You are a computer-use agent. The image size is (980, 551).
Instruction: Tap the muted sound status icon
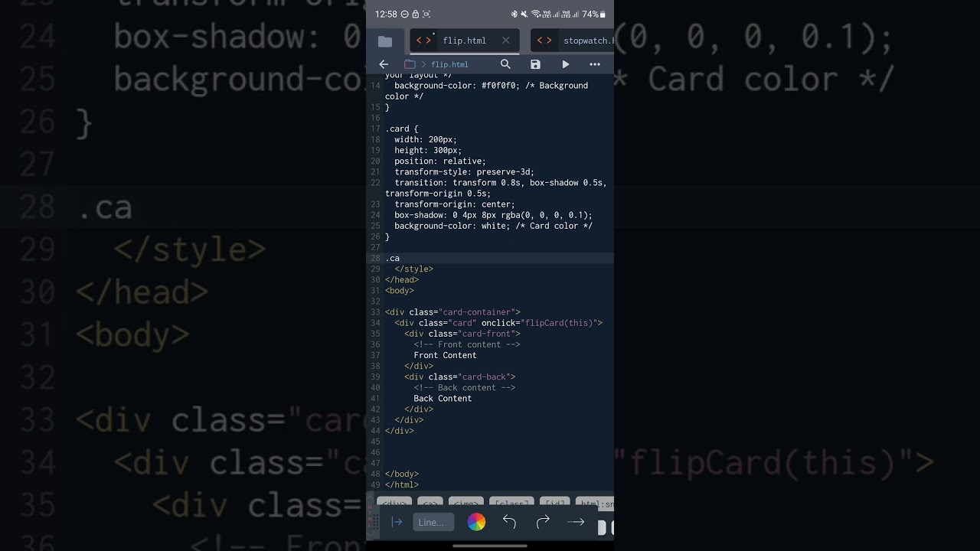[x=524, y=14]
